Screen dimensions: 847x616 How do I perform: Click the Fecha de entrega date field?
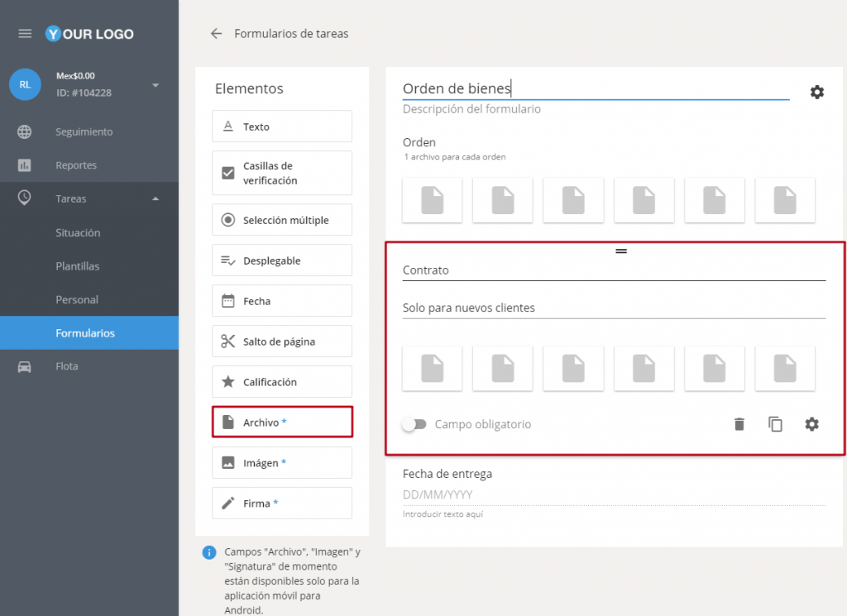(614, 494)
